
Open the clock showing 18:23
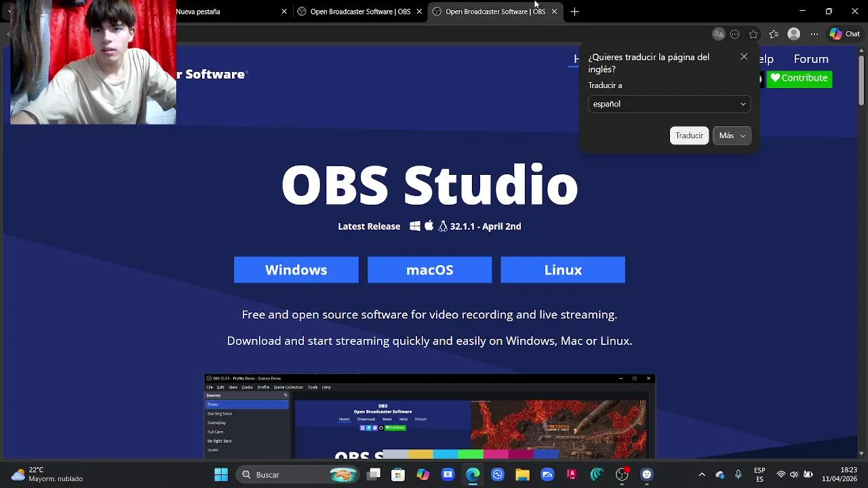pyautogui.click(x=840, y=474)
